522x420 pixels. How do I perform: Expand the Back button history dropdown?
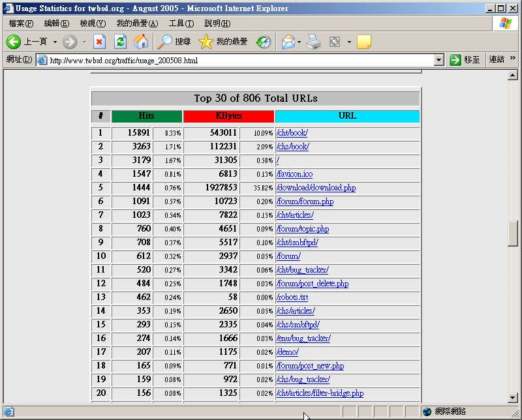[55, 42]
